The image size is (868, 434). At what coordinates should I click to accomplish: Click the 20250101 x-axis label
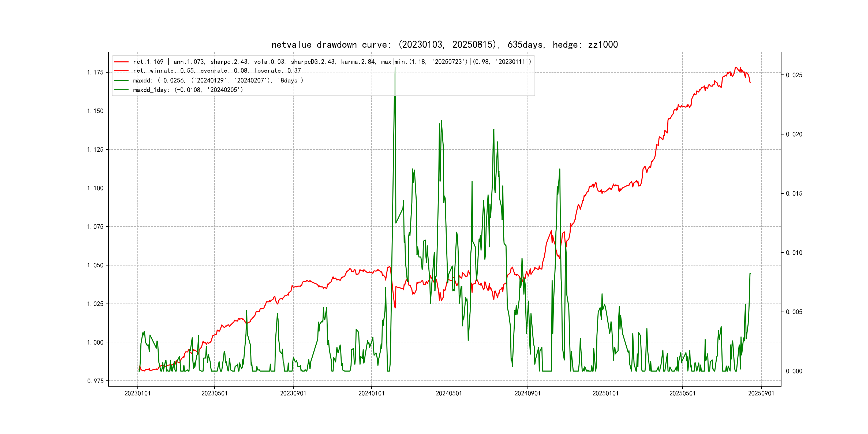[605, 393]
